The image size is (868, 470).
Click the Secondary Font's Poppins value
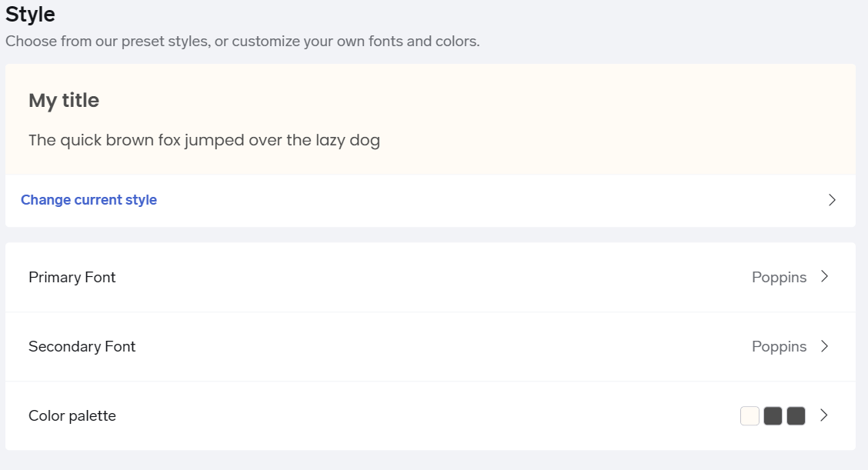pyautogui.click(x=779, y=346)
